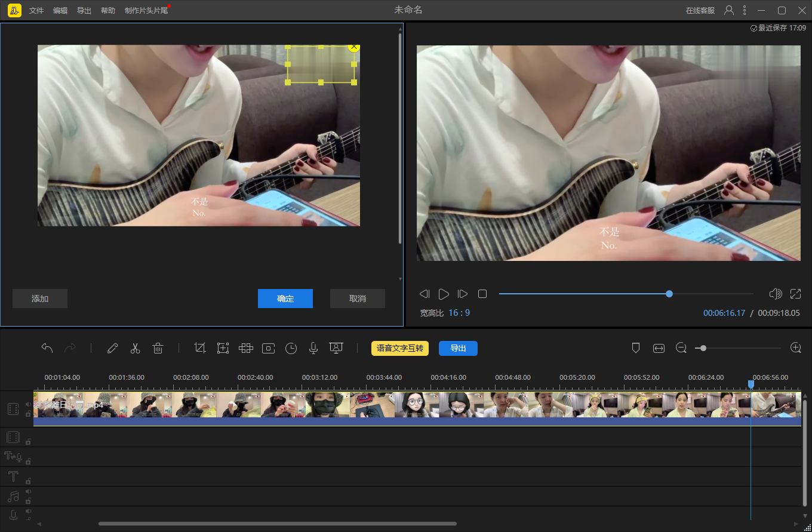Click the preview progress slider handle
Viewport: 812px width, 532px height.
click(x=669, y=294)
